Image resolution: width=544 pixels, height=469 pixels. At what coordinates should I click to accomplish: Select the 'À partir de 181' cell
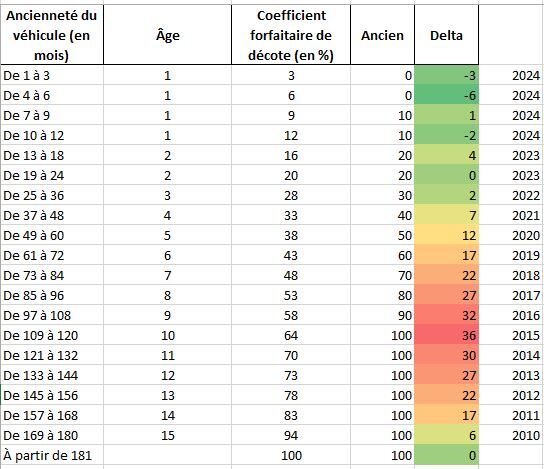(x=52, y=455)
